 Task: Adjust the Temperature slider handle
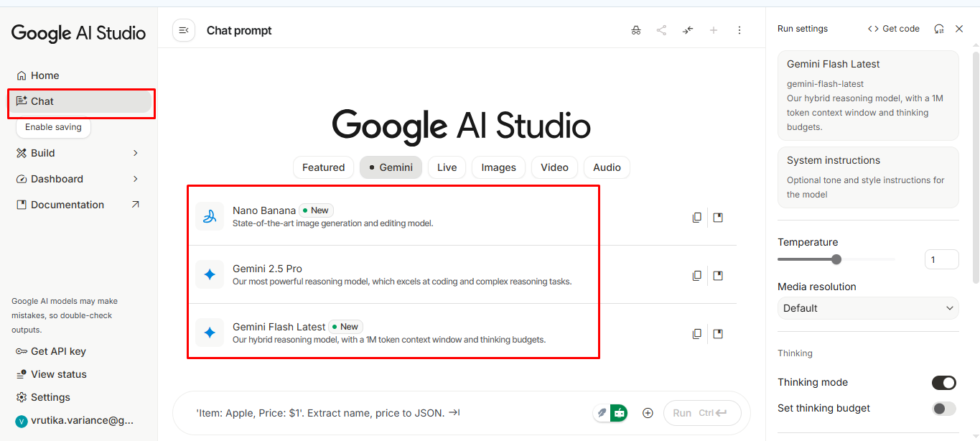point(836,259)
